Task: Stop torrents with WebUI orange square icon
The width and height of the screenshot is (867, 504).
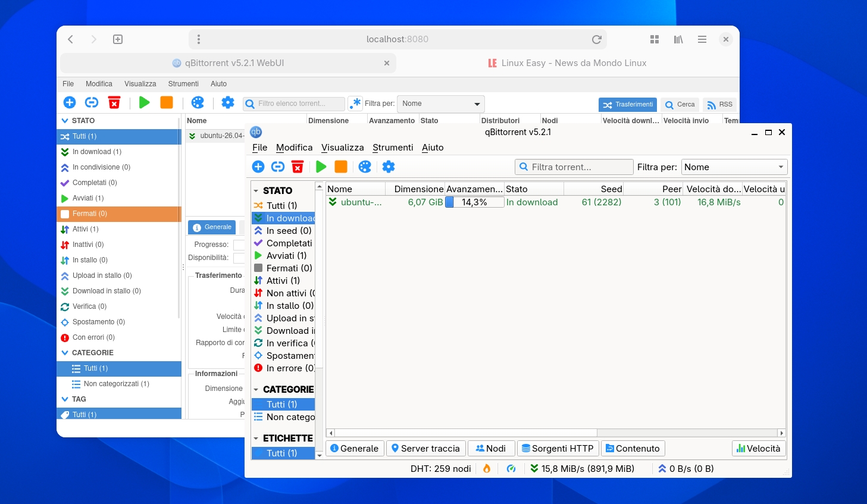Action: click(167, 102)
